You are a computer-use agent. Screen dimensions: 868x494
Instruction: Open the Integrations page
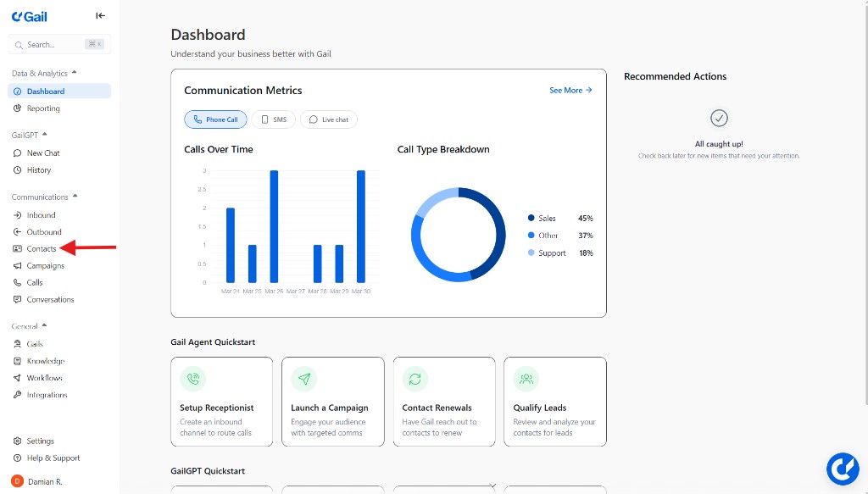pyautogui.click(x=46, y=394)
